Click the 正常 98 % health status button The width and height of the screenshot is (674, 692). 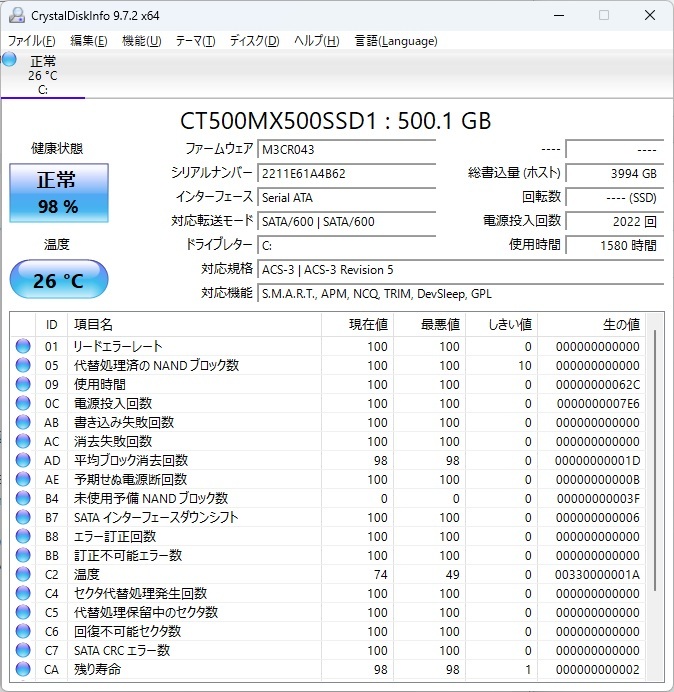[57, 192]
